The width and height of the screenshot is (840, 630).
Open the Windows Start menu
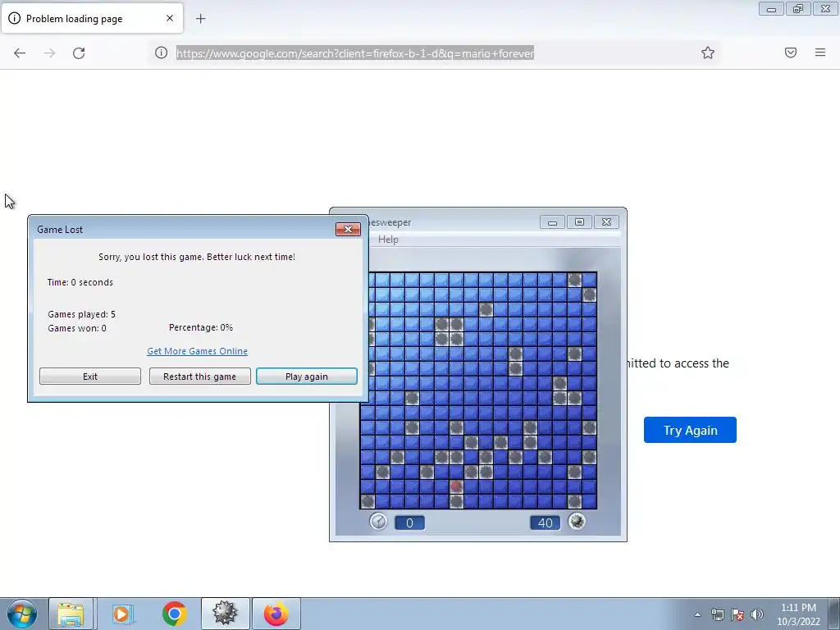pyautogui.click(x=21, y=614)
